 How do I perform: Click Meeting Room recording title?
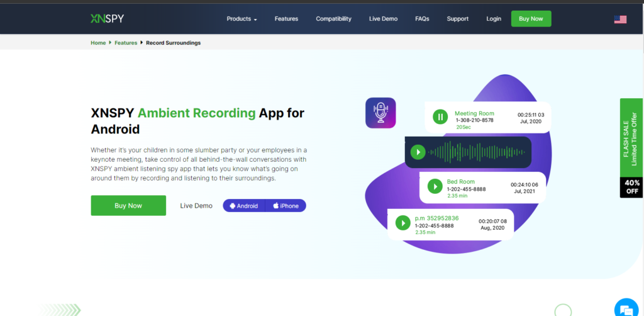pyautogui.click(x=474, y=113)
